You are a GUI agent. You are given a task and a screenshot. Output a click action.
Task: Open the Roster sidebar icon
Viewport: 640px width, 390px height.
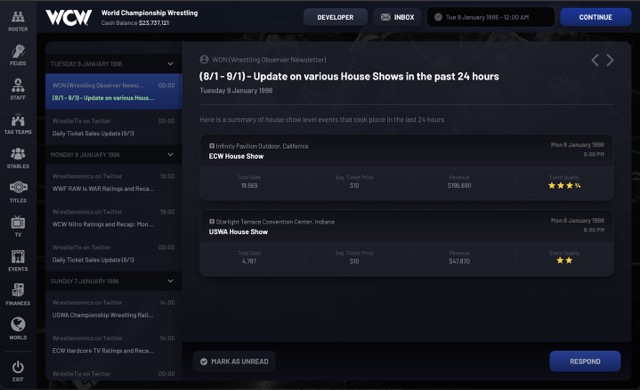(x=18, y=17)
